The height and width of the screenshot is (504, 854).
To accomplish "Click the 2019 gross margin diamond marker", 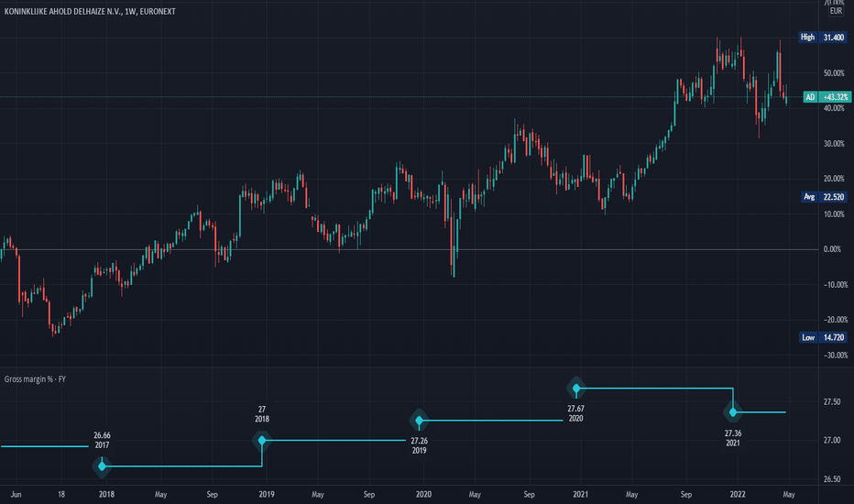I will pos(419,420).
